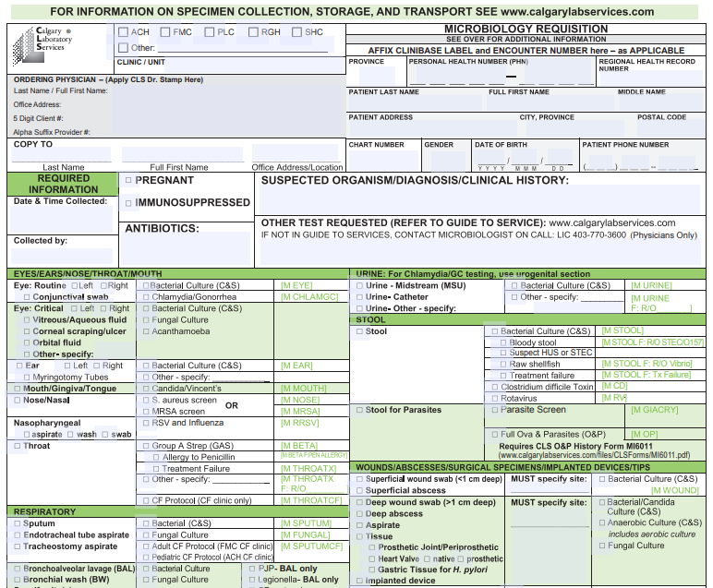The width and height of the screenshot is (713, 588).
Task: Click Suspected Organism/Diagnosis history field
Action: (480, 200)
